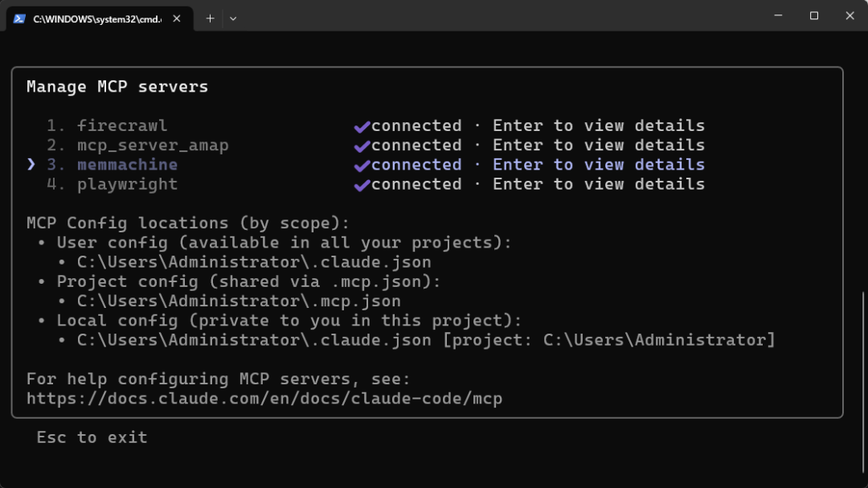Close the C:\WINDOWS\system32\cmd tab

click(x=177, y=18)
